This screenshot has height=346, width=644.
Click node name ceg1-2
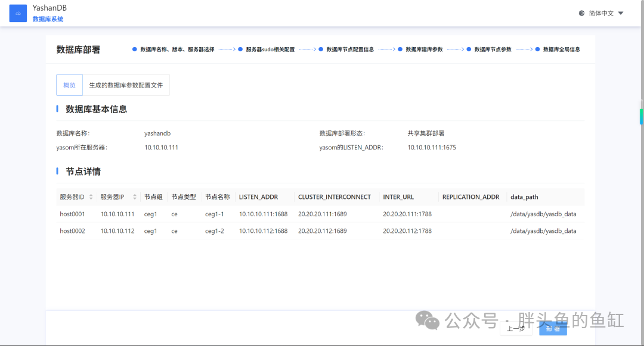point(215,231)
